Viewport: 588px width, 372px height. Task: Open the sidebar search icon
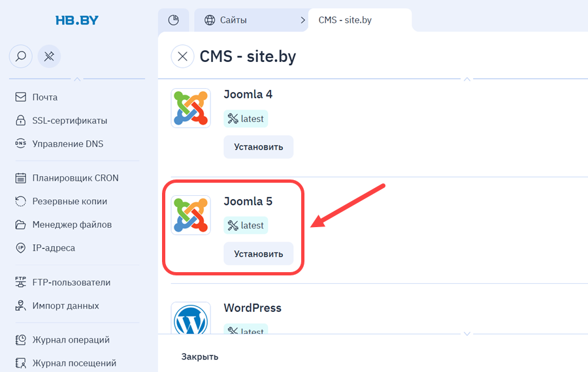21,56
